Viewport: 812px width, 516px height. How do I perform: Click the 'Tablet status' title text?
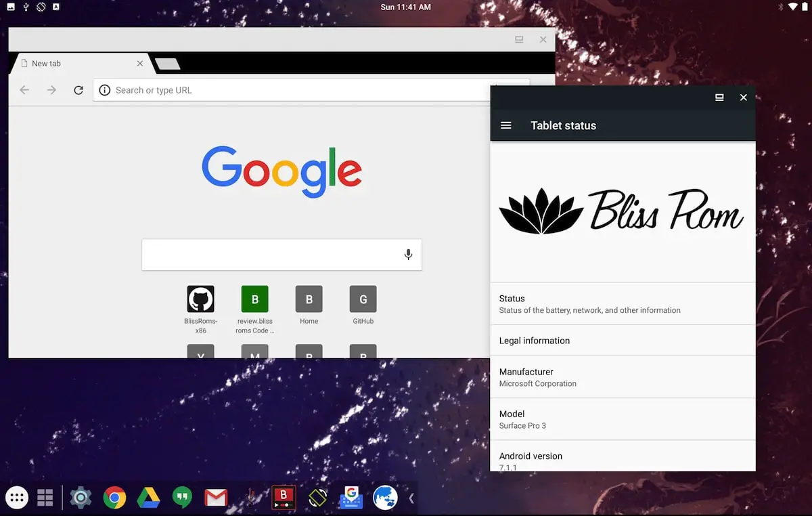point(564,125)
